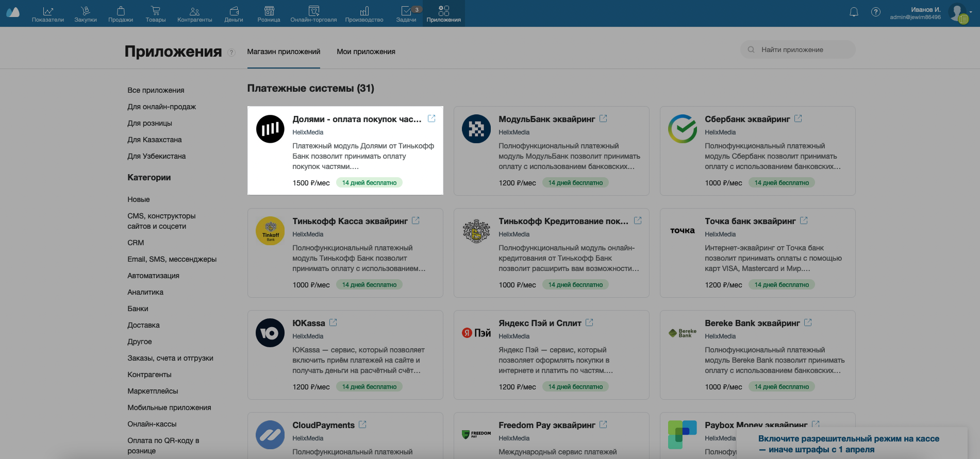Open the help question mark in the top bar
This screenshot has width=980, height=459.
(876, 12)
